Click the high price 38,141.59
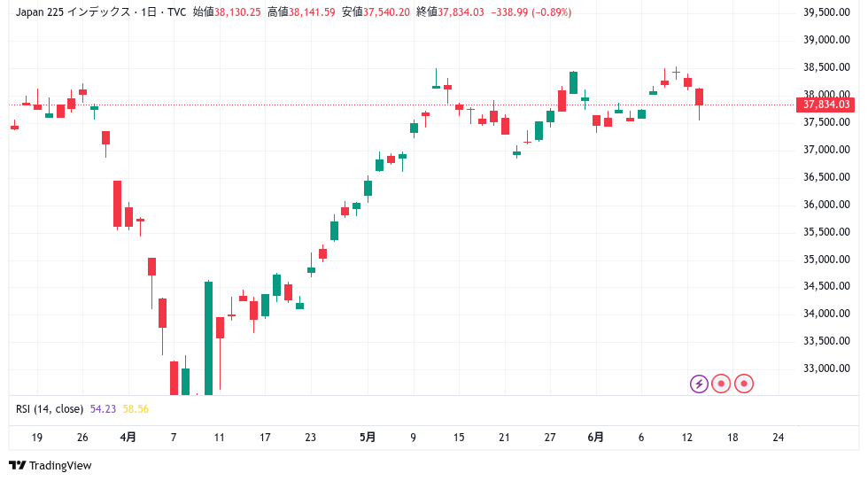 [x=312, y=12]
